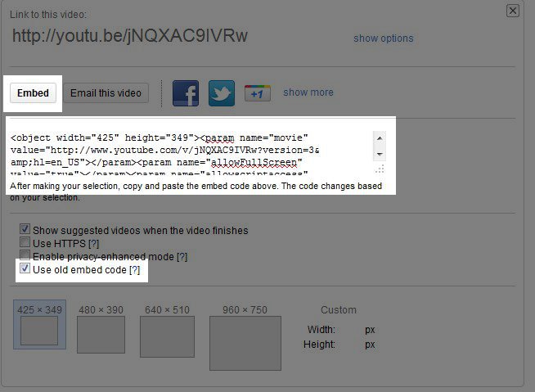
Task: Click the Twitter share icon
Action: pyautogui.click(x=222, y=93)
